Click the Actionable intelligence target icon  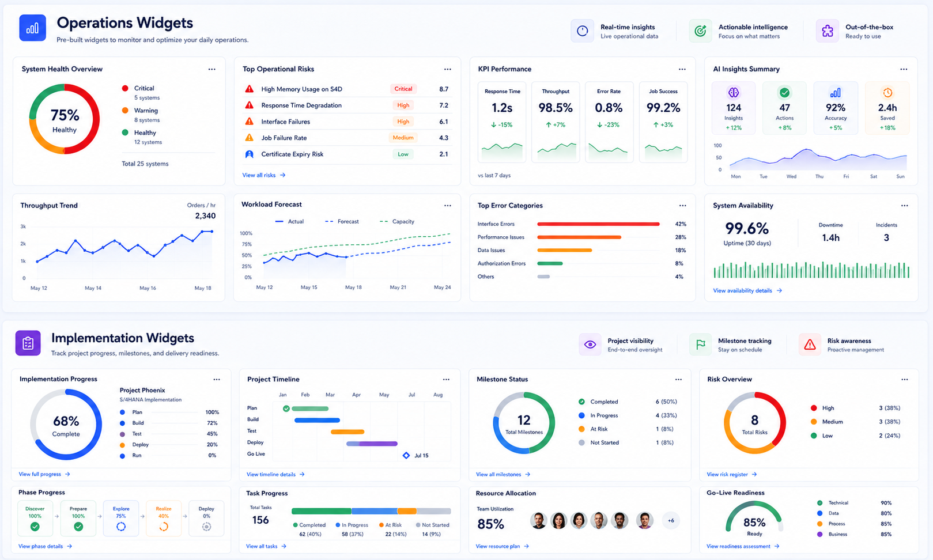[700, 31]
